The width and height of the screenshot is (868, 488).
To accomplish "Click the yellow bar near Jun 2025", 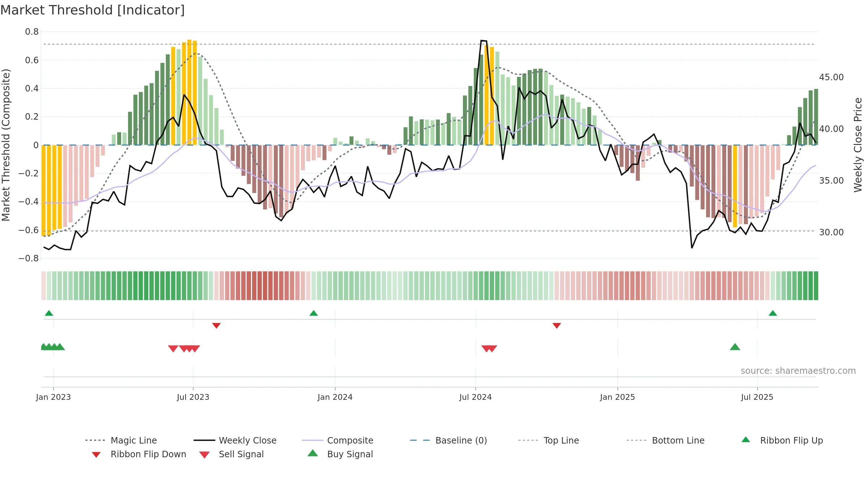I will click(735, 186).
